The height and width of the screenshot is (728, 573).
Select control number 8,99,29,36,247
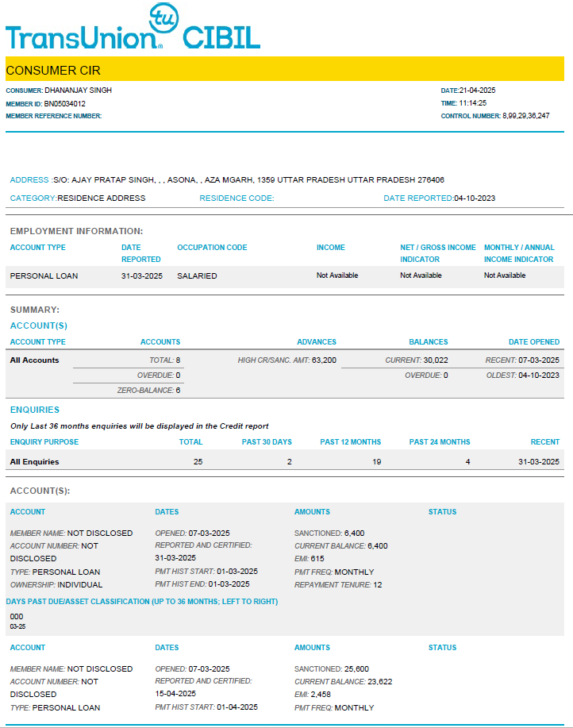point(525,116)
